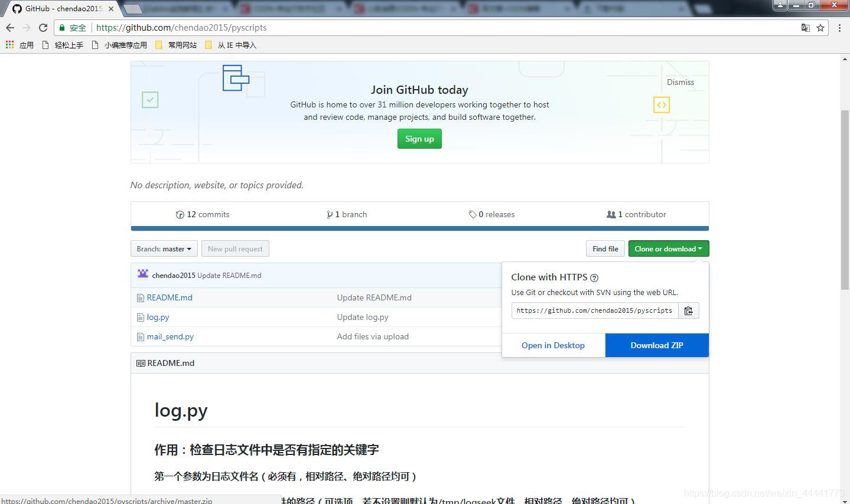The image size is (850, 504).
Task: Click the file icon next to README.md
Action: pyautogui.click(x=141, y=298)
